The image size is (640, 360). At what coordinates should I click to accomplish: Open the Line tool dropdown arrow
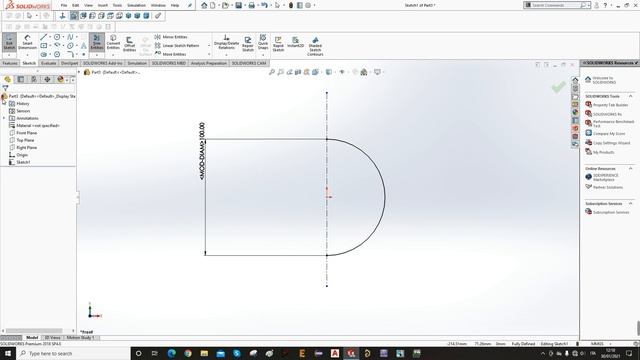coord(50,37)
